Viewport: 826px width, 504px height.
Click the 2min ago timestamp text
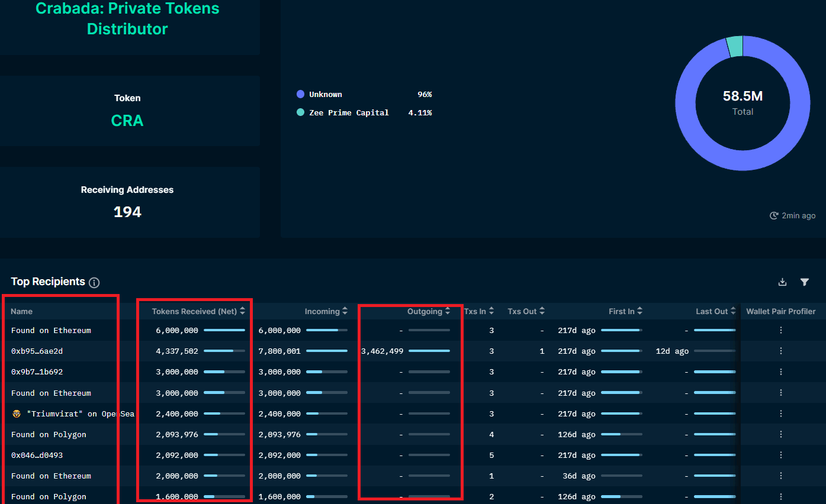pyautogui.click(x=799, y=216)
